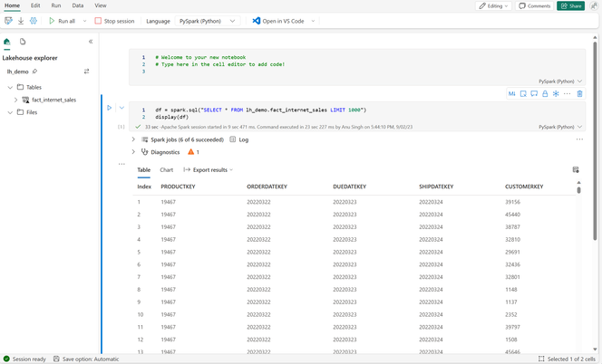Viewport: 602px width, 364px height.
Task: Click the results table scrollbar thumb
Action: (x=578, y=189)
